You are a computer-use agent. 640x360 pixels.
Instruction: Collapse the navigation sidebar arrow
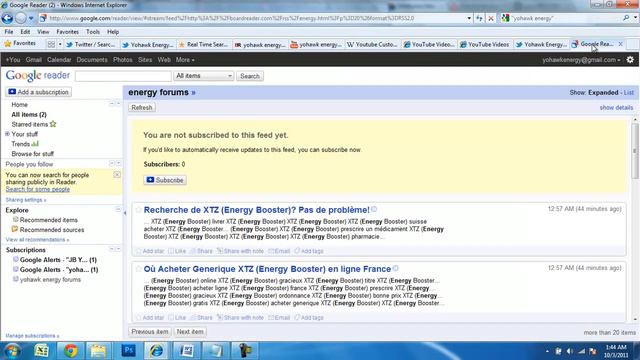pyautogui.click(x=125, y=213)
